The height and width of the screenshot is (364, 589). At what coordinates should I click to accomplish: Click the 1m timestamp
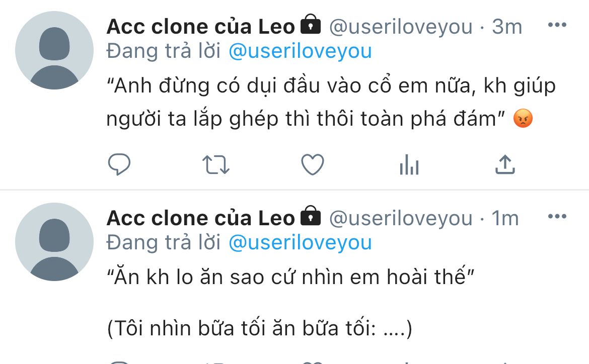click(x=505, y=218)
